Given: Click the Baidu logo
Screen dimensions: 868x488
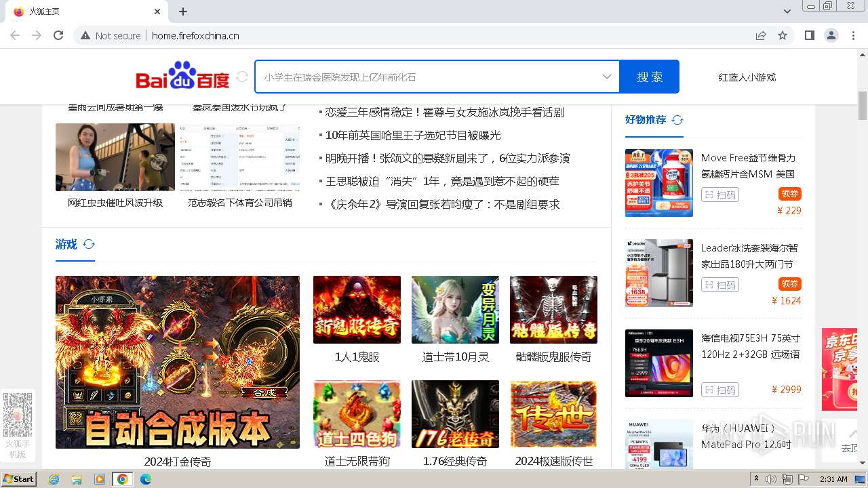Looking at the screenshot, I should (x=183, y=77).
